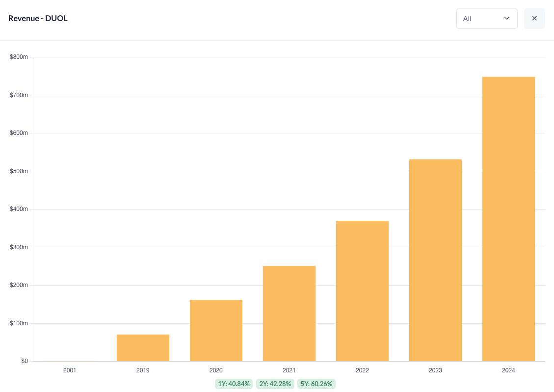Click the $0 y-axis label
The width and height of the screenshot is (554, 392).
tap(25, 361)
